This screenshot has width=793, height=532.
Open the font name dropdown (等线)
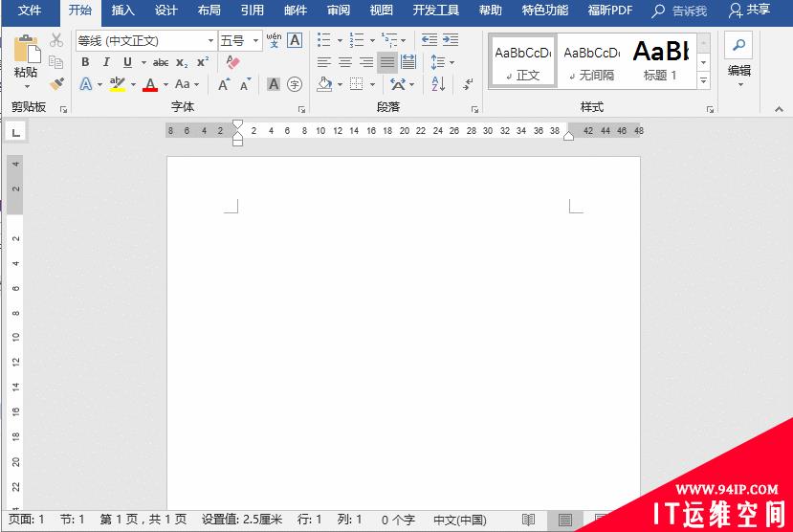point(210,40)
